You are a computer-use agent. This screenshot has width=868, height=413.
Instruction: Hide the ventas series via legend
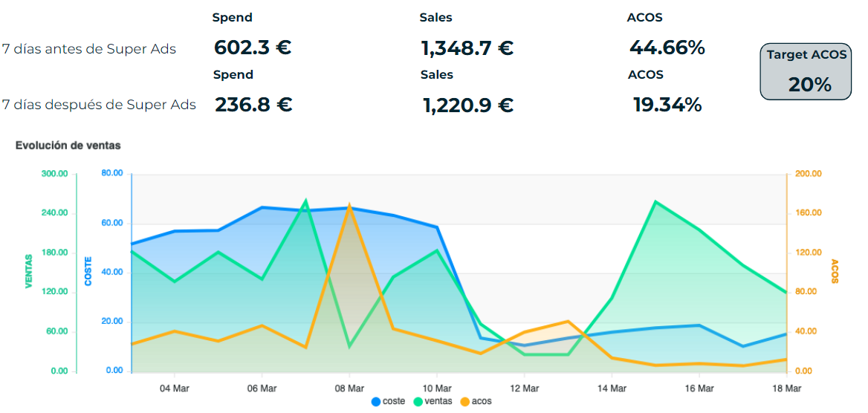pyautogui.click(x=431, y=401)
